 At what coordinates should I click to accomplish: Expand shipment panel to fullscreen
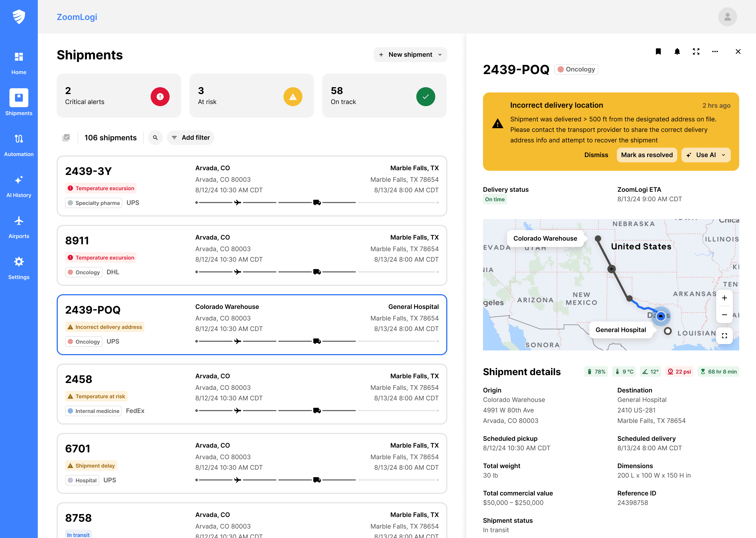pyautogui.click(x=696, y=51)
